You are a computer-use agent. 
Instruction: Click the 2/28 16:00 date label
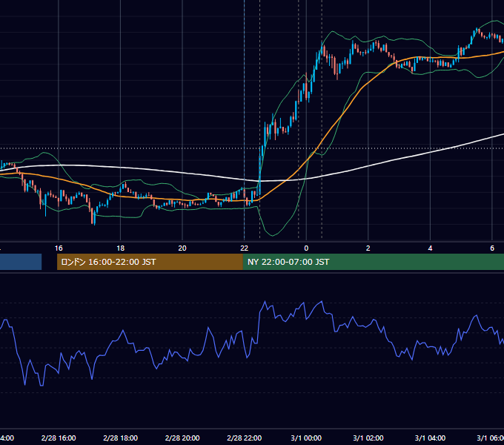pyautogui.click(x=59, y=438)
